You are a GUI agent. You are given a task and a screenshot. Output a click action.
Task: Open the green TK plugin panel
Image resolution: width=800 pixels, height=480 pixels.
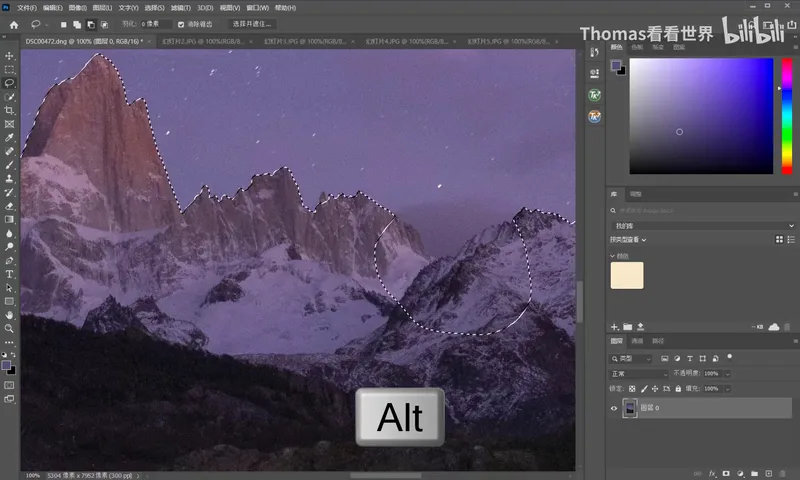pyautogui.click(x=594, y=95)
